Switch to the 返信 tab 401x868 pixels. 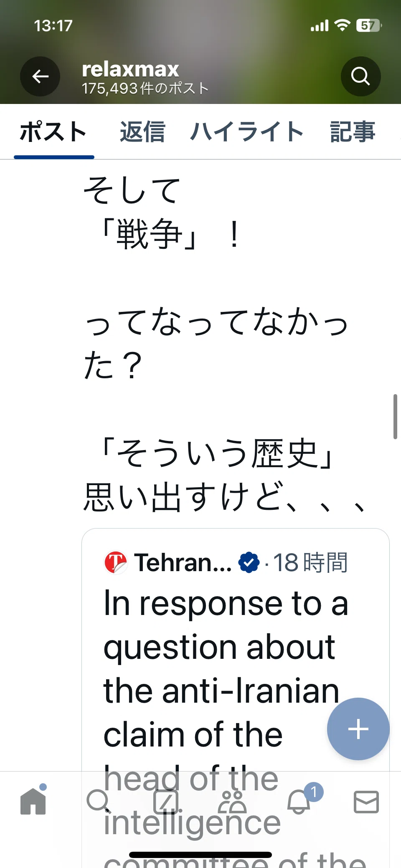(x=142, y=132)
